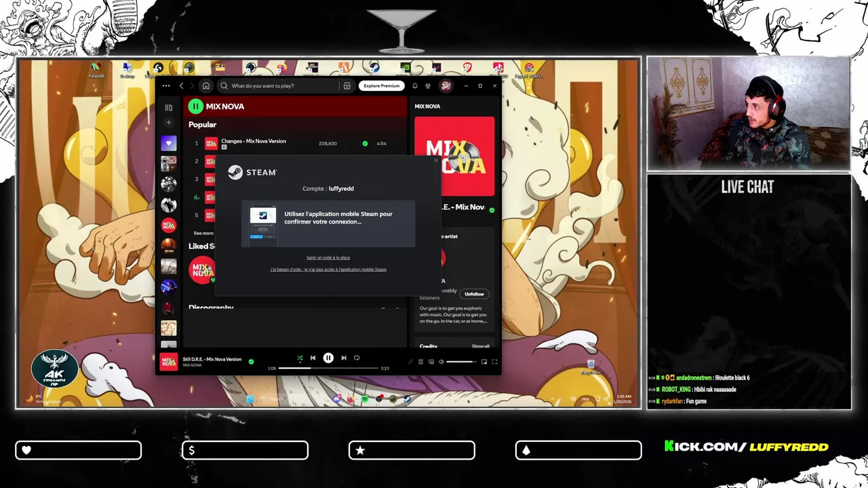868x488 pixels.
Task: Toggle shuffle in player bar
Action: pos(300,358)
